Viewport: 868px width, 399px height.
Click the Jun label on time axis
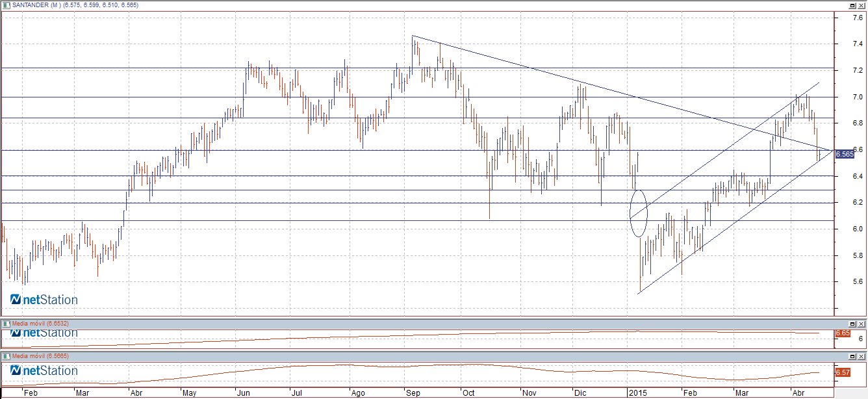coord(244,393)
